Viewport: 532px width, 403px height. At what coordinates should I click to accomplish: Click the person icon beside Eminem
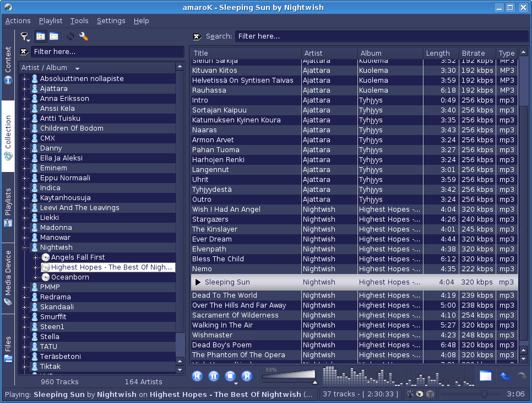click(x=35, y=168)
